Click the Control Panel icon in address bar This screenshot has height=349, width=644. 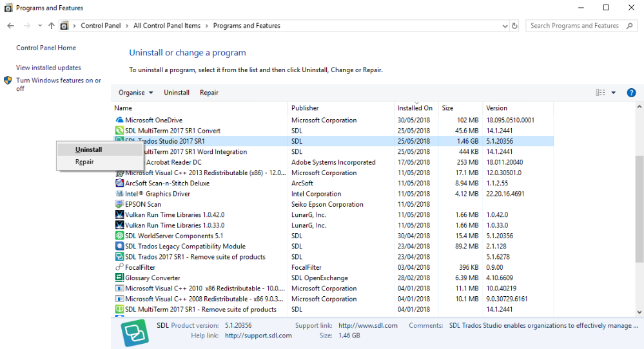point(64,26)
